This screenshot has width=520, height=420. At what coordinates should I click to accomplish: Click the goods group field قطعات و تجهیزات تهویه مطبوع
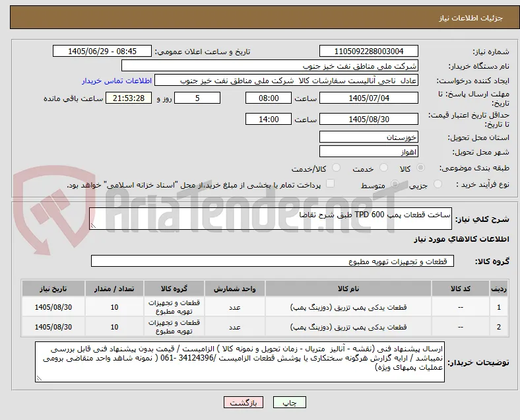tap(273, 261)
